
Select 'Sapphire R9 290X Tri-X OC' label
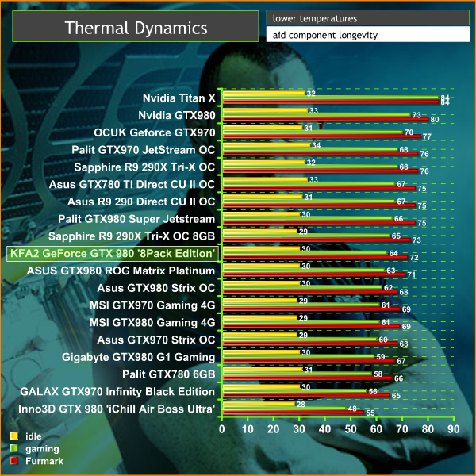(144, 167)
